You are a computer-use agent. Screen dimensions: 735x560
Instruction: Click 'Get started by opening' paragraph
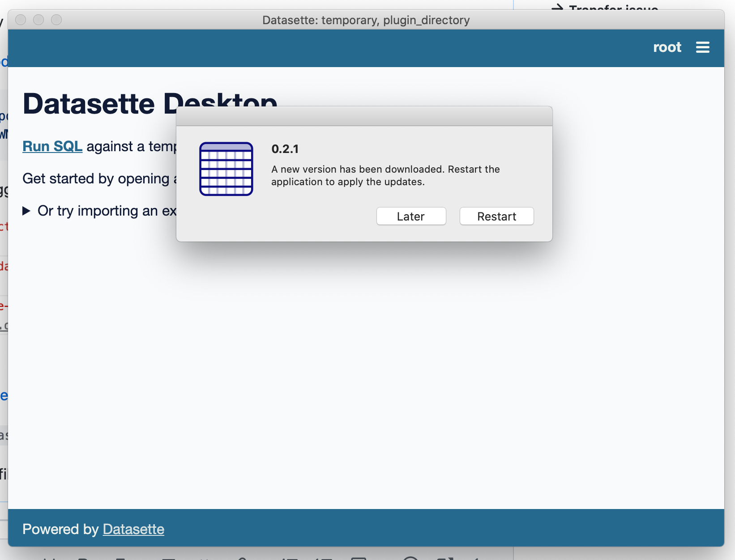point(99,178)
